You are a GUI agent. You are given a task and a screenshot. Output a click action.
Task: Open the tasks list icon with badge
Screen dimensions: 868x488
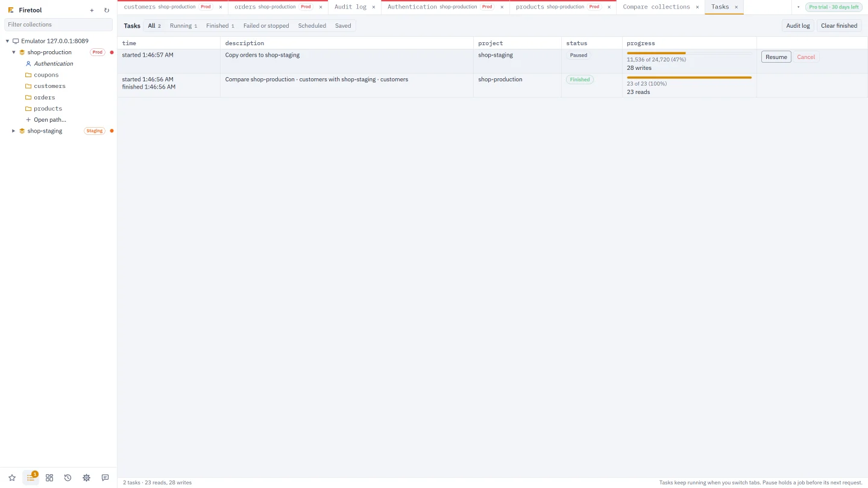pyautogui.click(x=31, y=478)
